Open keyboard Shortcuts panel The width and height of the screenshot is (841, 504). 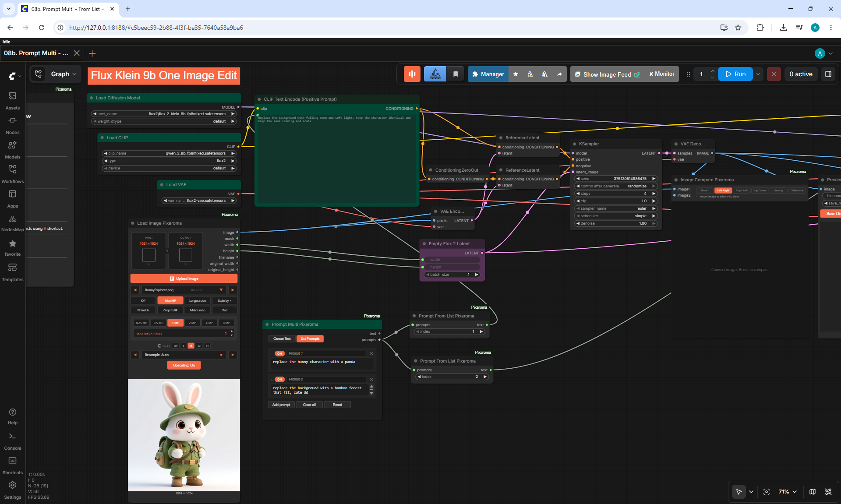13,466
